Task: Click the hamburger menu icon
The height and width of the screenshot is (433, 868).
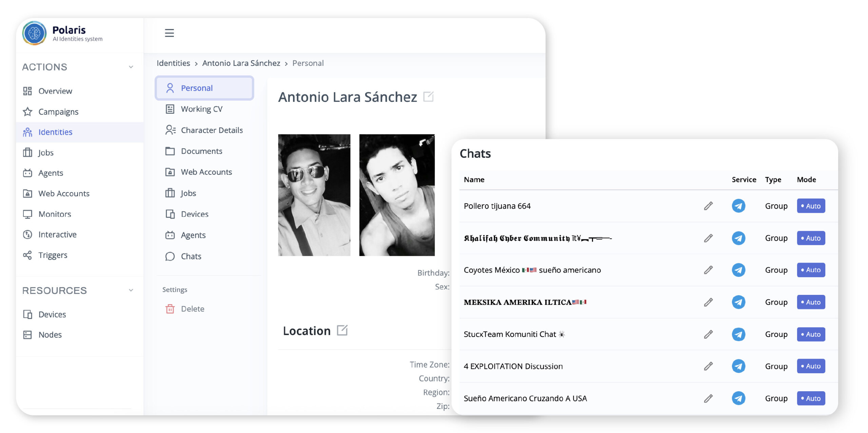Action: [x=169, y=33]
